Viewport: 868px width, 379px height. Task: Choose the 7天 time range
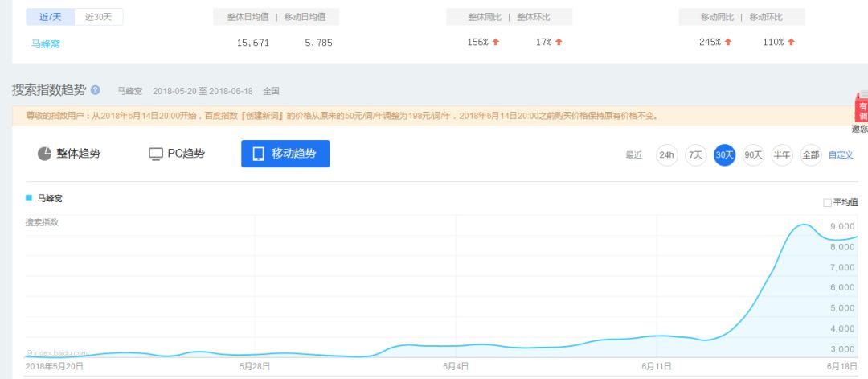point(695,155)
